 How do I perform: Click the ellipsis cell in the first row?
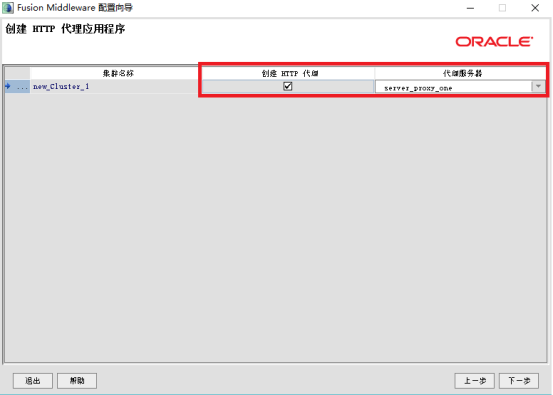(22, 86)
